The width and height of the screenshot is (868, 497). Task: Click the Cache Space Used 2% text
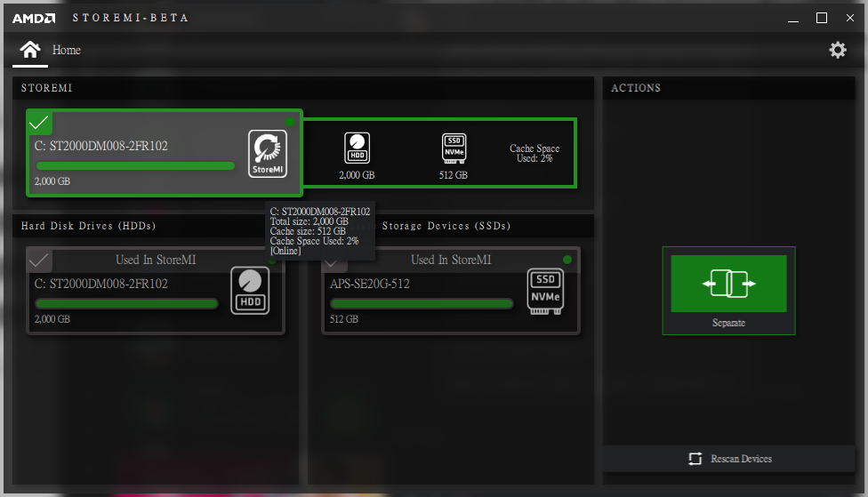coord(534,154)
